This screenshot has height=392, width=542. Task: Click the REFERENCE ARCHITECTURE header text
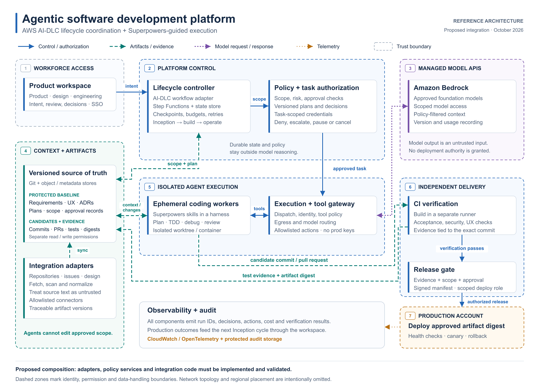click(x=488, y=21)
